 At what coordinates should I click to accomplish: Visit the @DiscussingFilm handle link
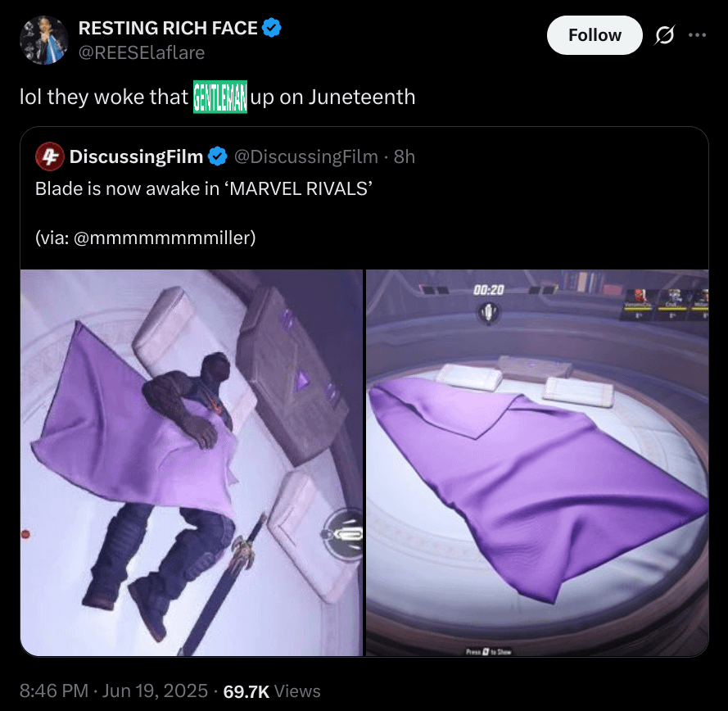click(x=306, y=157)
